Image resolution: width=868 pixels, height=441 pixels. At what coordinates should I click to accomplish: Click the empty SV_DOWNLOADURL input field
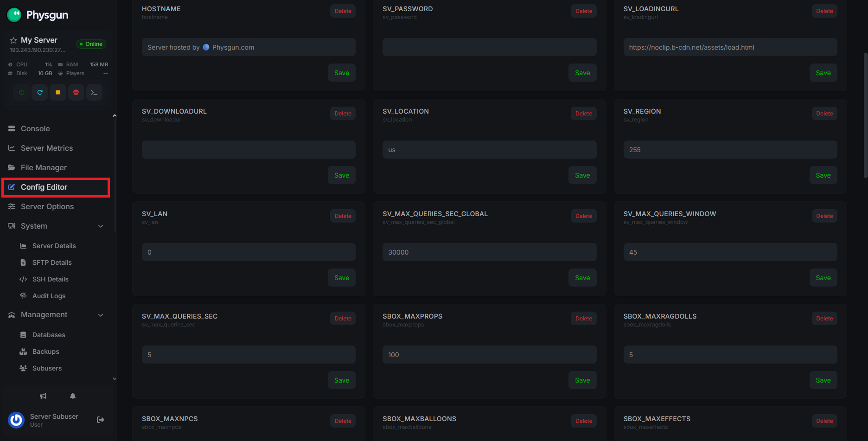coord(249,150)
